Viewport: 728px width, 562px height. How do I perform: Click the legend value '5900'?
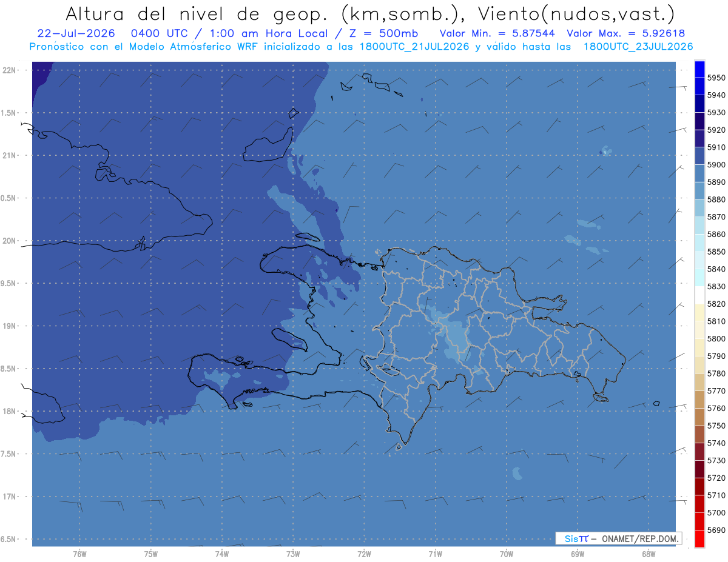click(716, 164)
